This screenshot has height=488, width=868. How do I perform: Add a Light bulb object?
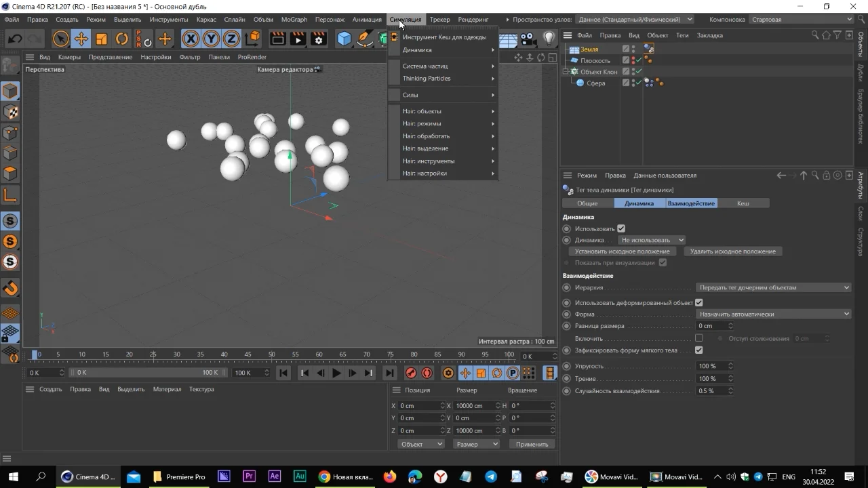549,39
